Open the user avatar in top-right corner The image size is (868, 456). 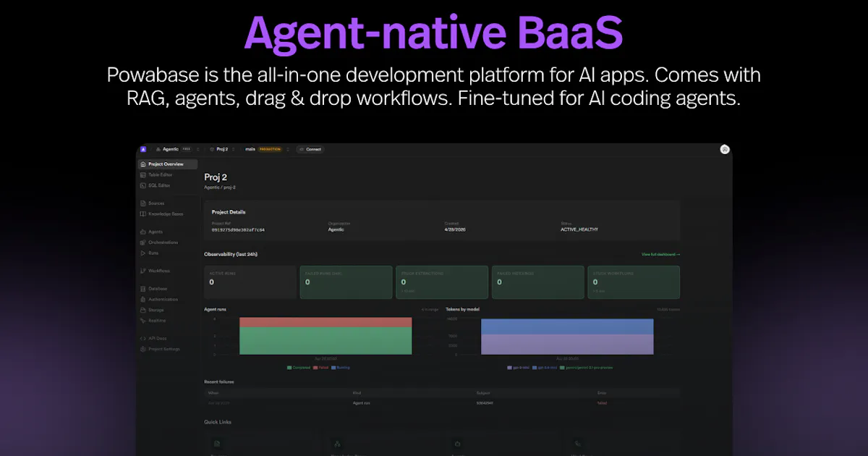pyautogui.click(x=725, y=149)
